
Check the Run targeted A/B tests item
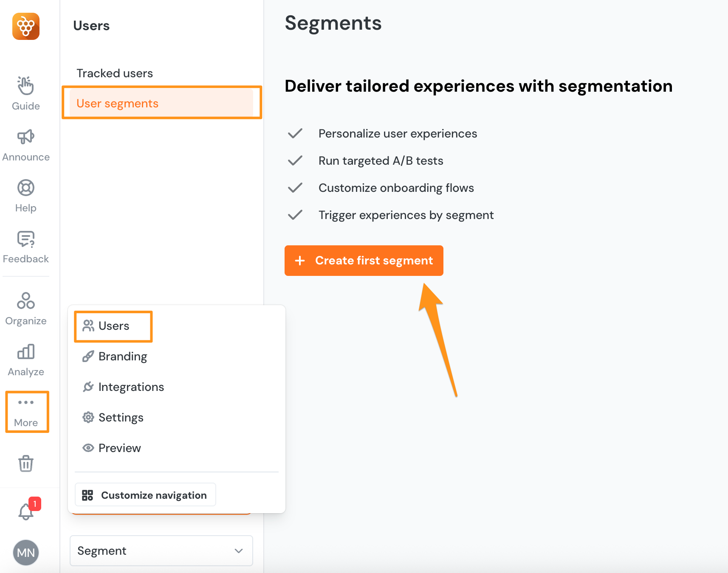381,160
